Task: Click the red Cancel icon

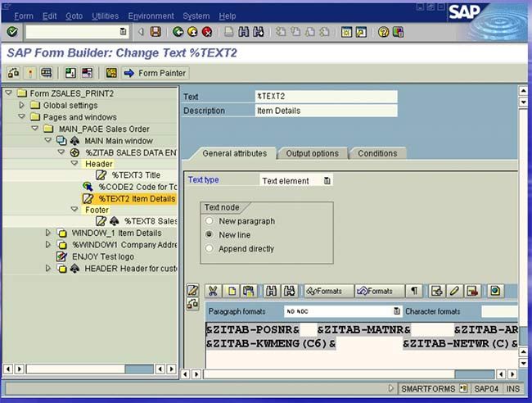Action: [x=207, y=32]
